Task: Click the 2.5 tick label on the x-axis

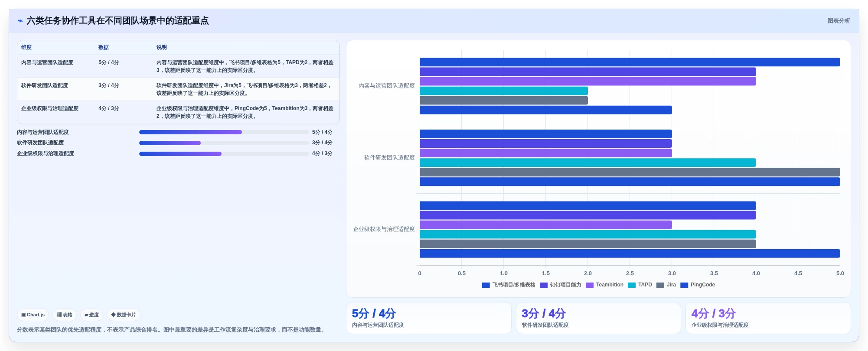Action: [x=630, y=273]
